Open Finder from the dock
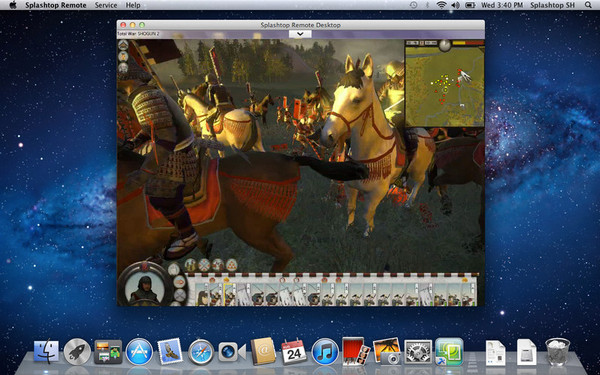Image resolution: width=600 pixels, height=375 pixels. click(46, 351)
